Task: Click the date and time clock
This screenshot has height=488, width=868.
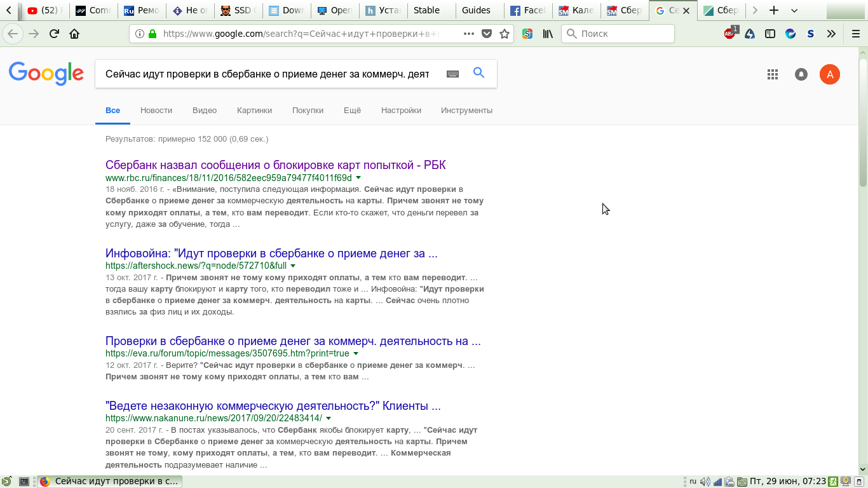Action: tap(788, 482)
